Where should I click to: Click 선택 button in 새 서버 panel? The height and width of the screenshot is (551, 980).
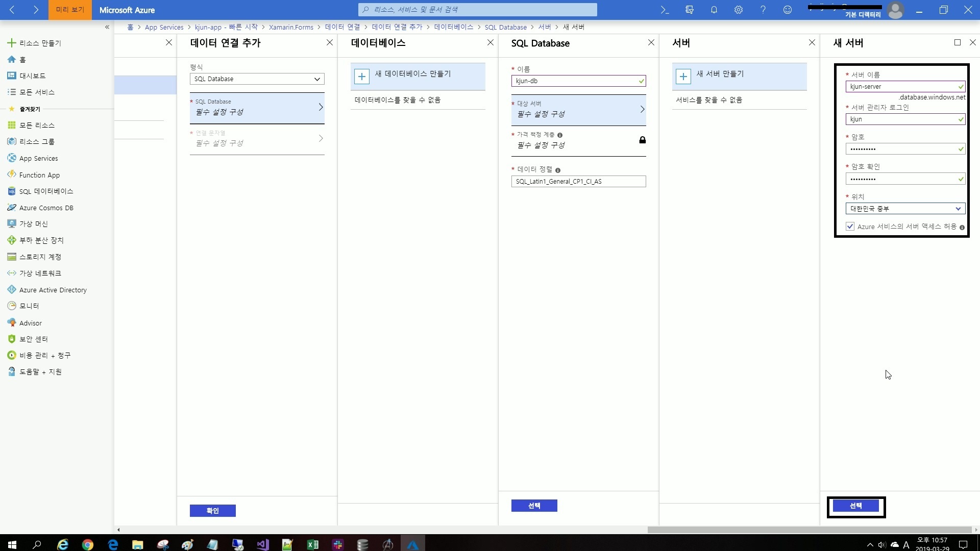tap(855, 506)
